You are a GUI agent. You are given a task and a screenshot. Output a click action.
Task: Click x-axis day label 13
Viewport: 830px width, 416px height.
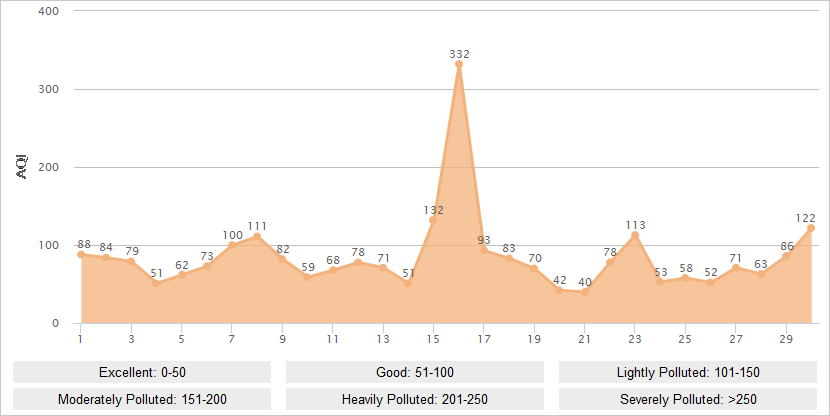[383, 339]
